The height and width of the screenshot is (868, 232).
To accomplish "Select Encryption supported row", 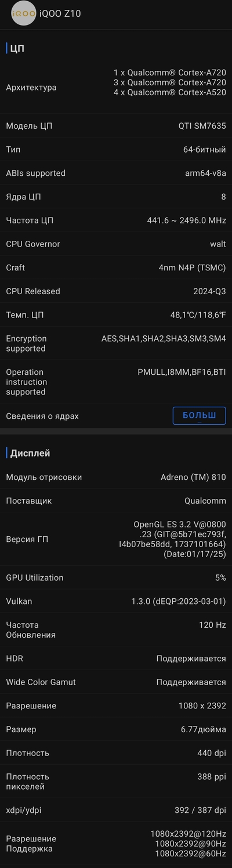I will [116, 343].
